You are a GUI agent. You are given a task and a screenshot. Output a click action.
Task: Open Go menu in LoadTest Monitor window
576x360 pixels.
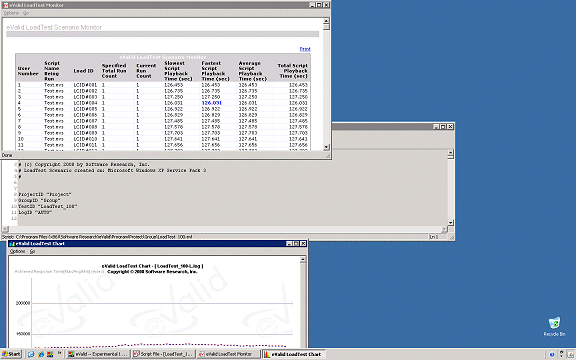coord(26,13)
